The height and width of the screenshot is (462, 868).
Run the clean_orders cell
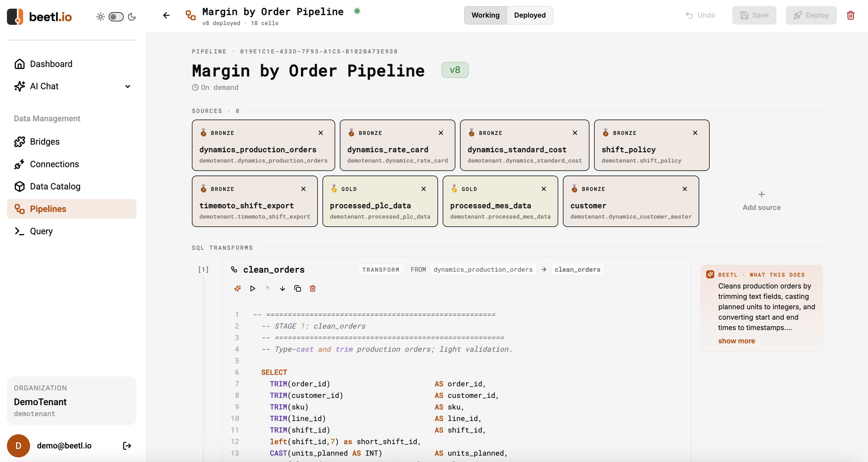252,288
